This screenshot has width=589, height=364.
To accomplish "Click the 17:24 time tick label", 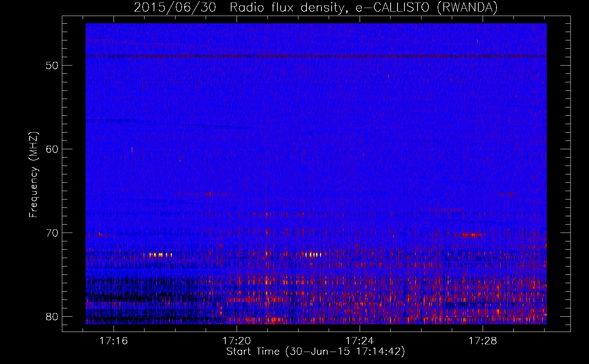I will coord(359,341).
